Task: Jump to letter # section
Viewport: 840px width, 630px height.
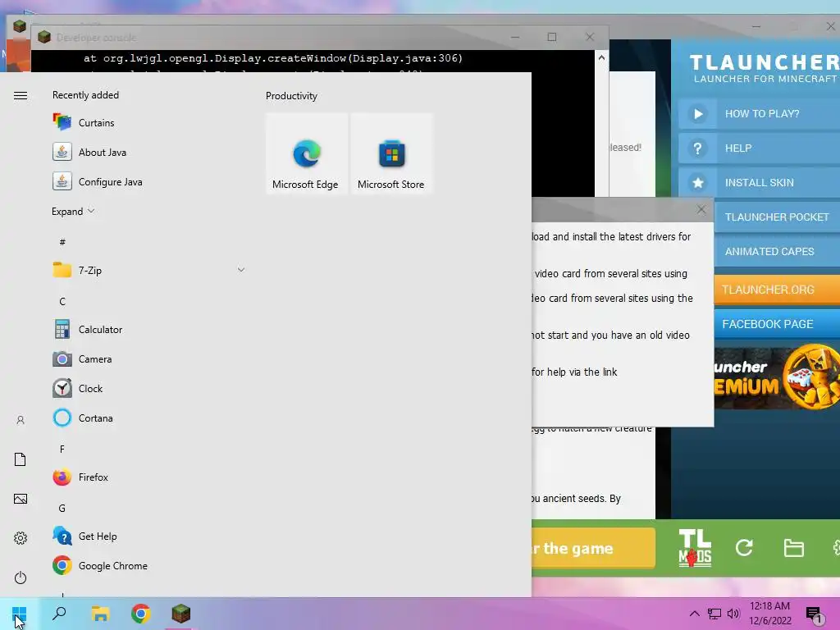Action: pyautogui.click(x=62, y=242)
